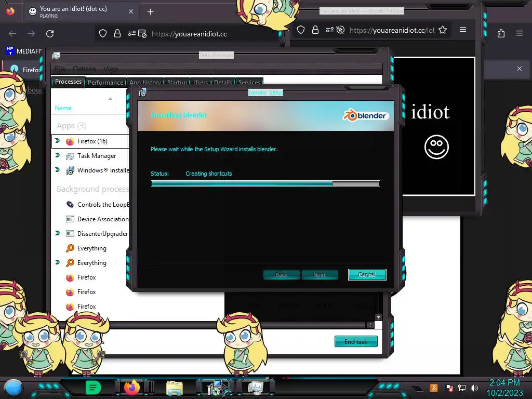
Task: Open Firefox from the taskbar
Action: tap(132, 388)
